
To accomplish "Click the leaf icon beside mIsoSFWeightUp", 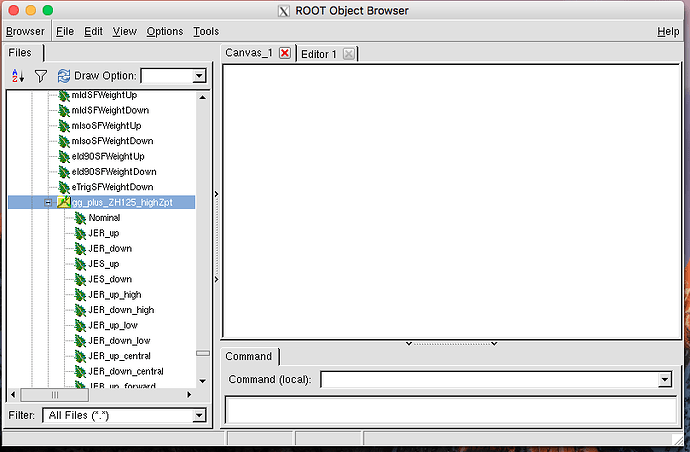I will pos(64,126).
